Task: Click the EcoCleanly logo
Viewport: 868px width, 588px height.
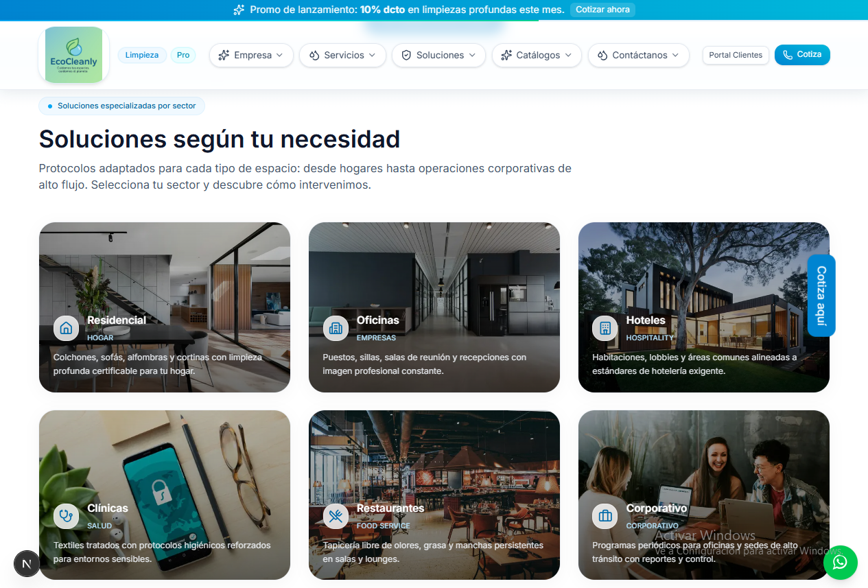Action: (73, 54)
